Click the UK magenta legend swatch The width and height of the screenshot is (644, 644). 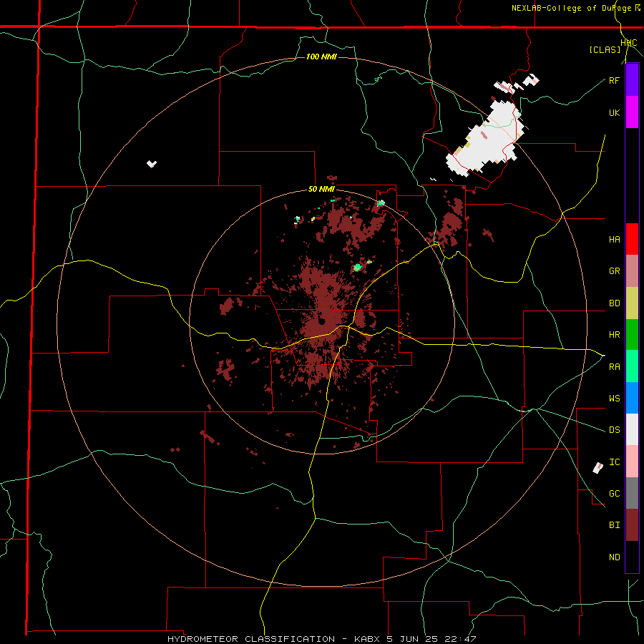(x=632, y=112)
